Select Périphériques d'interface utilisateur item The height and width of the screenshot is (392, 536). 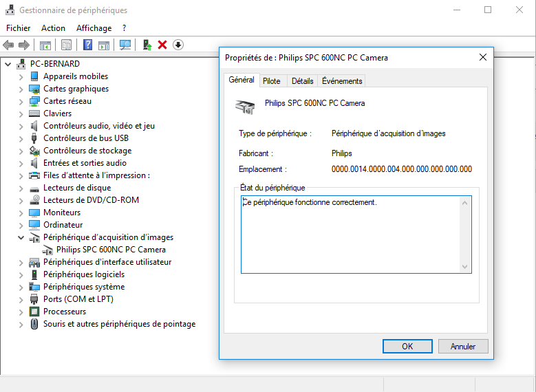point(107,262)
